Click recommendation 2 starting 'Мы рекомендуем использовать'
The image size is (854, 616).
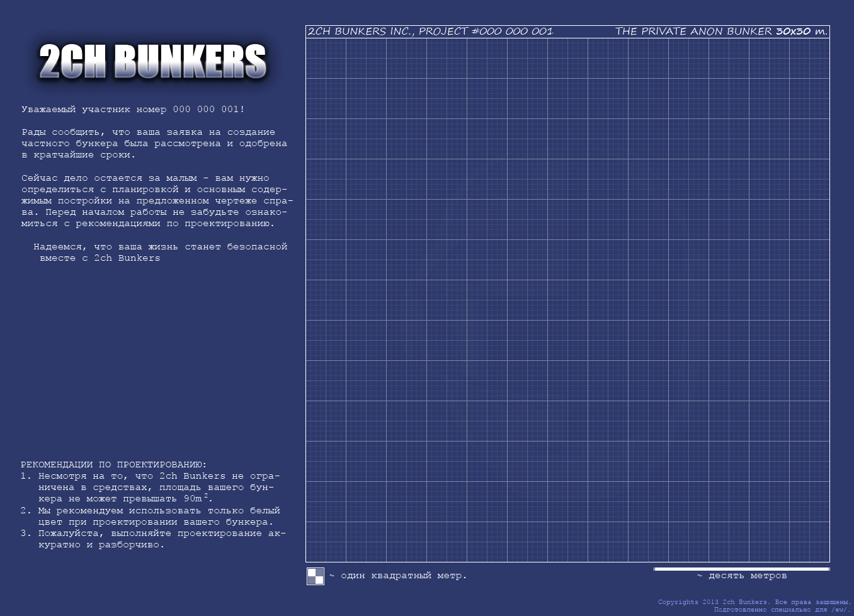(x=151, y=516)
